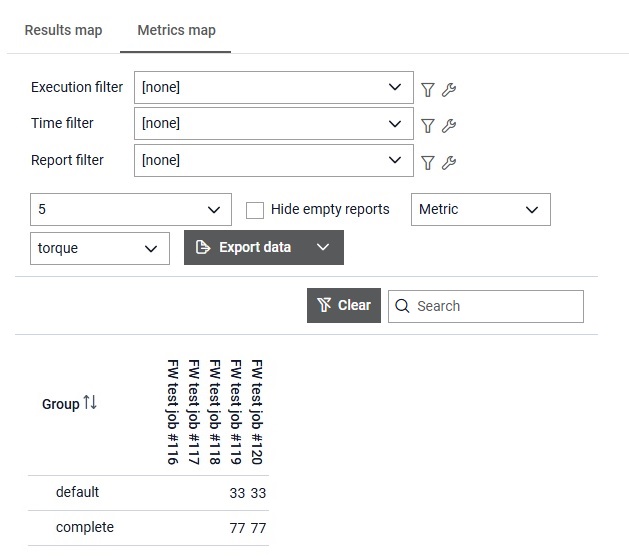The width and height of the screenshot is (629, 558).
Task: Open the Execution filter dropdown
Action: [273, 88]
